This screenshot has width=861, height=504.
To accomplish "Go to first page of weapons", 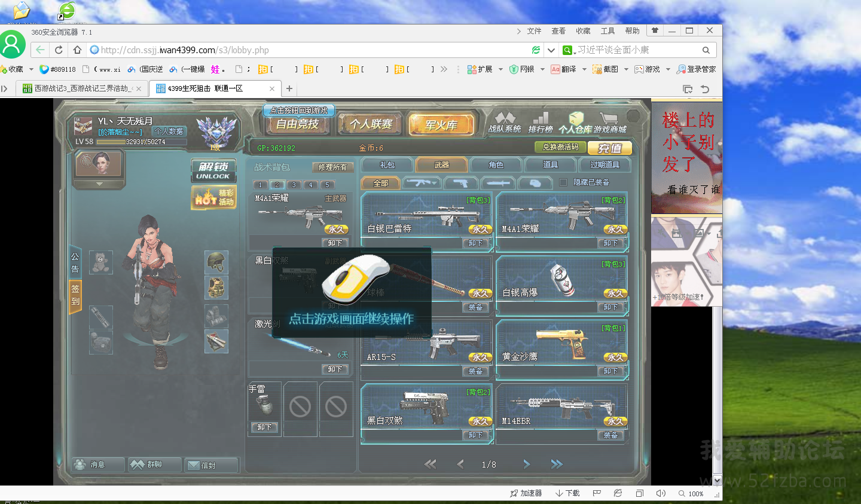I will [x=430, y=464].
